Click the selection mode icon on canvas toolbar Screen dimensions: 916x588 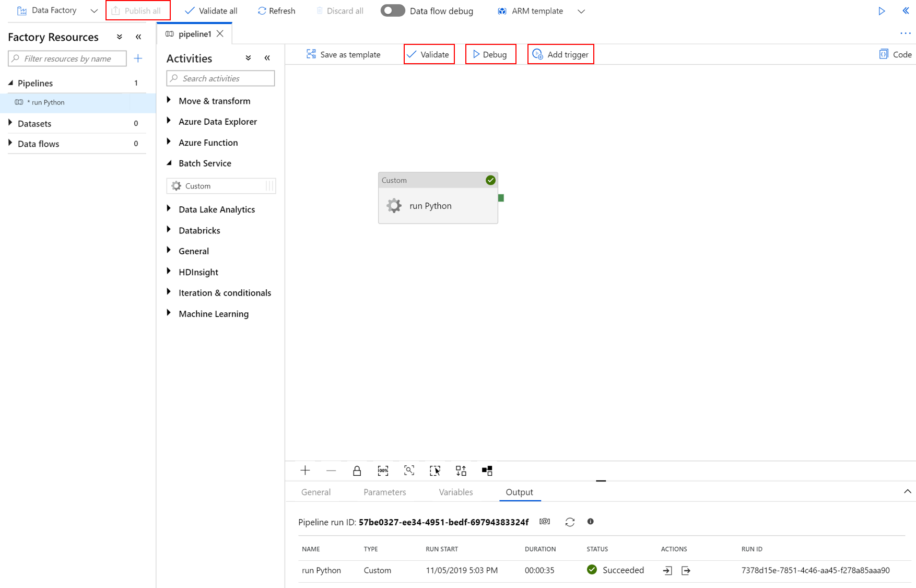(435, 471)
